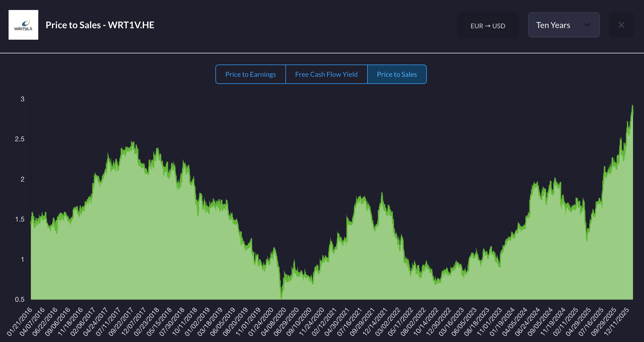Viewport: 644px width, 342px height.
Task: Click the 09/29/2021 x-axis date label
Action: click(x=363, y=321)
